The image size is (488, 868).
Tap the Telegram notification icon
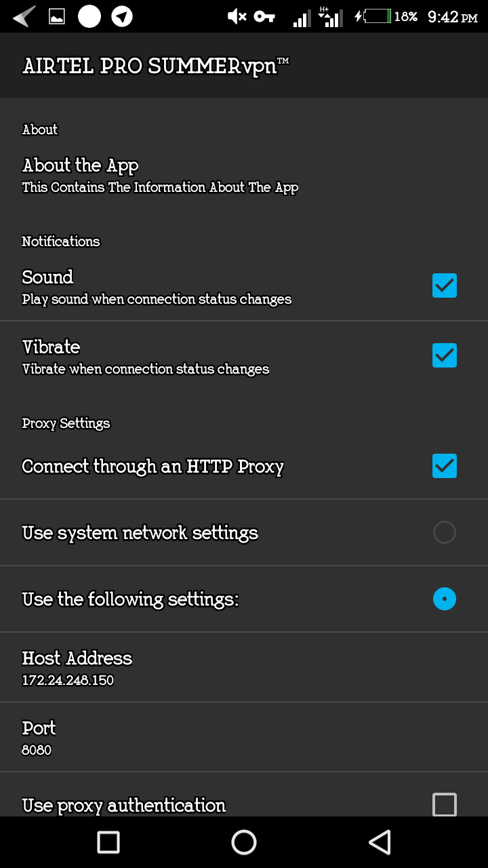122,16
